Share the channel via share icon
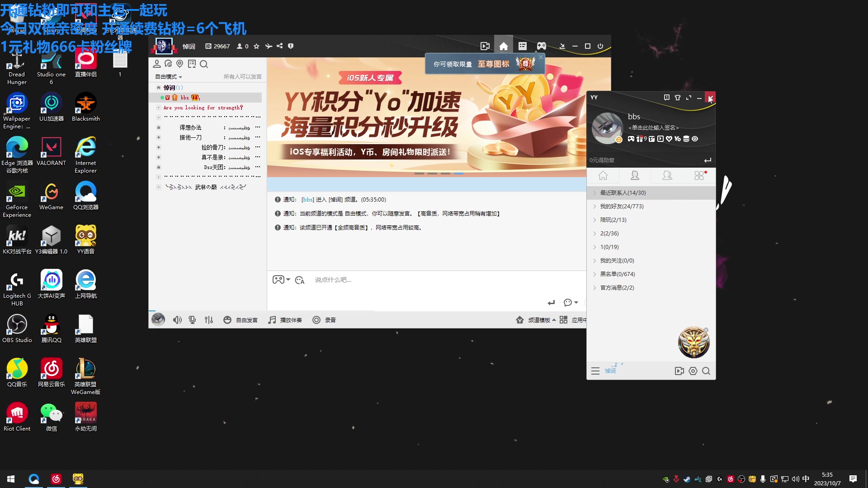The image size is (868, 488). [280, 46]
